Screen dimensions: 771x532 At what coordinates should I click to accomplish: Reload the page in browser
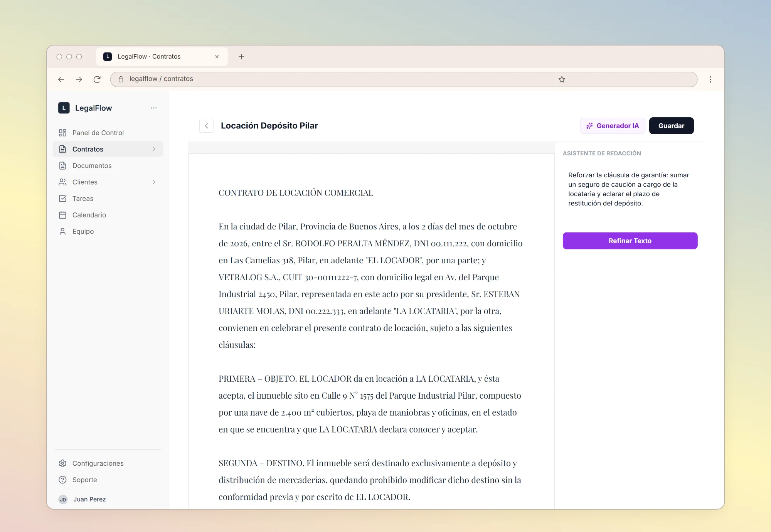97,79
